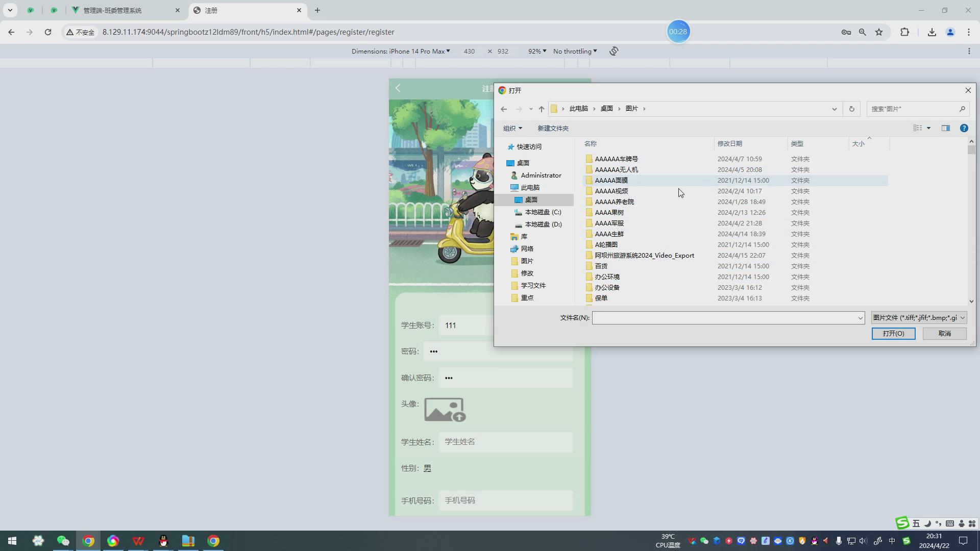Open the image file type filter dropdown

coord(918,318)
